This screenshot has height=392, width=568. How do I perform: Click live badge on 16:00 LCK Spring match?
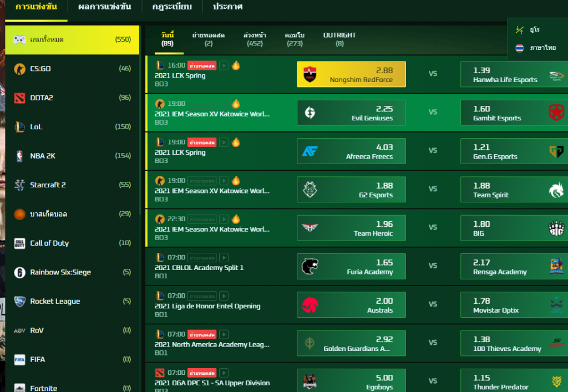[x=202, y=65]
